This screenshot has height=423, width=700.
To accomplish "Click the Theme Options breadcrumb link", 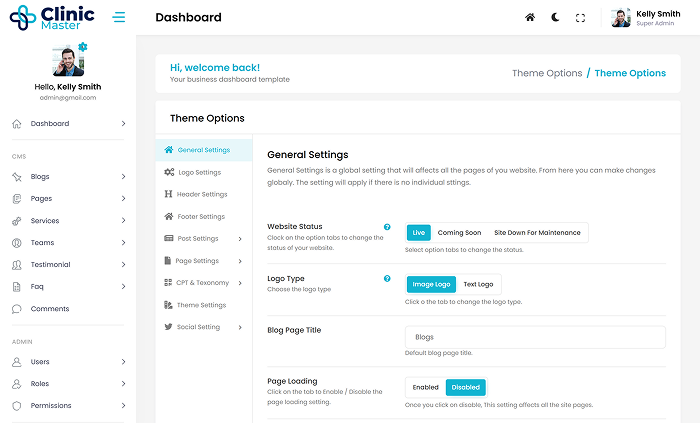I will pos(547,73).
